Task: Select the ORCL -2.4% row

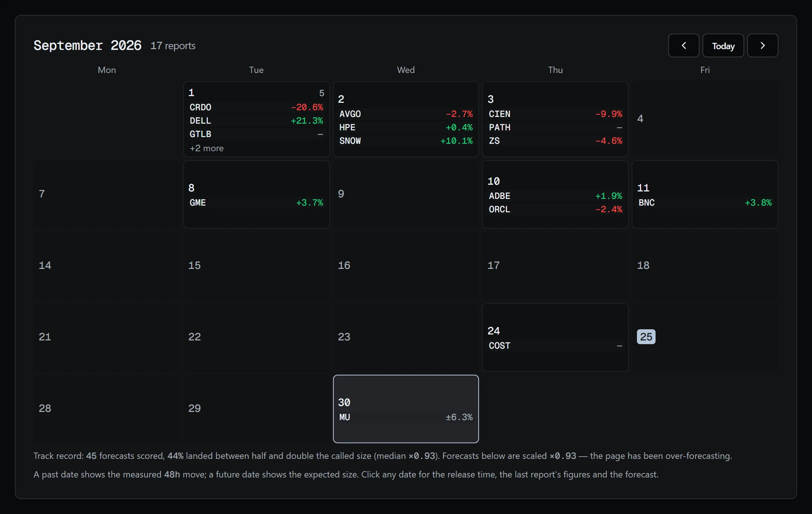Action: pos(555,209)
